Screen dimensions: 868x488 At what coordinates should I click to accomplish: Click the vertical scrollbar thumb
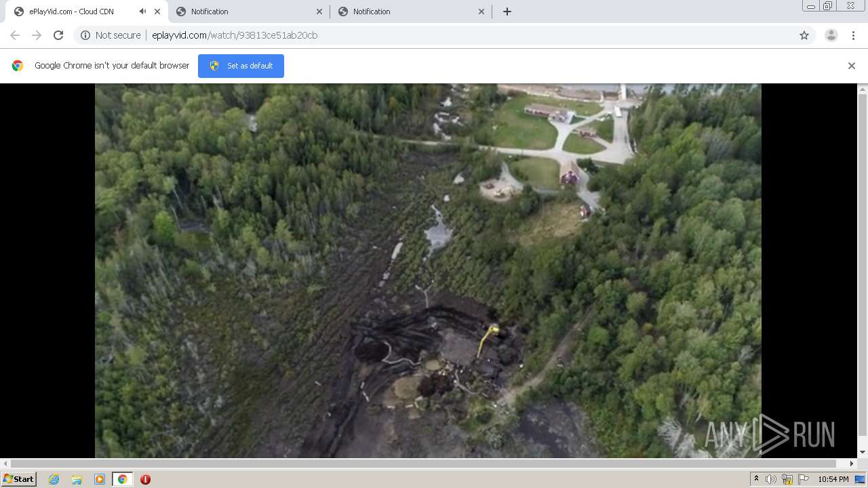tap(863, 264)
